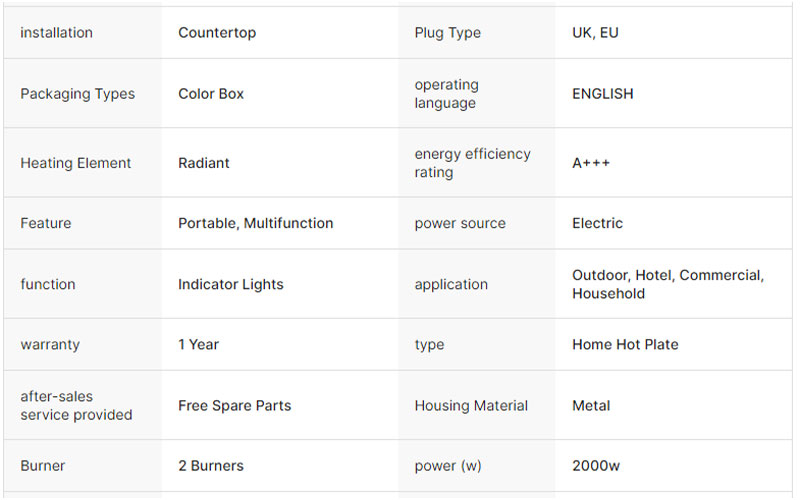Click the 'A+++' energy rating value
800x500 pixels.
pos(591,163)
